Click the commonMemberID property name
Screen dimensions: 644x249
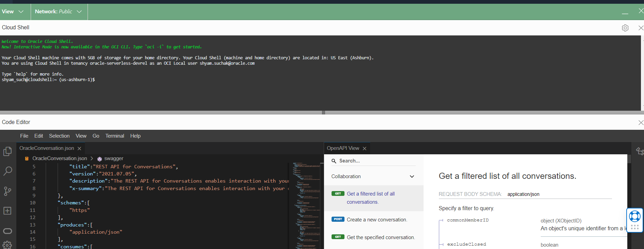pos(468,220)
